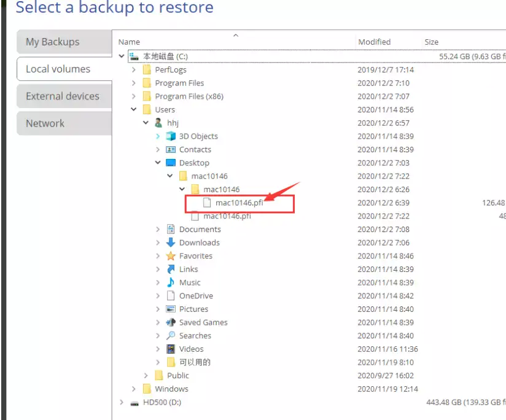This screenshot has height=420, width=506.
Task: Expand the Contacts folder
Action: click(158, 149)
